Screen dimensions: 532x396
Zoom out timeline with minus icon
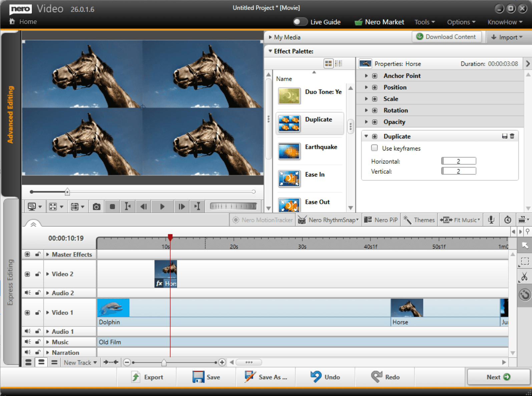tap(127, 362)
